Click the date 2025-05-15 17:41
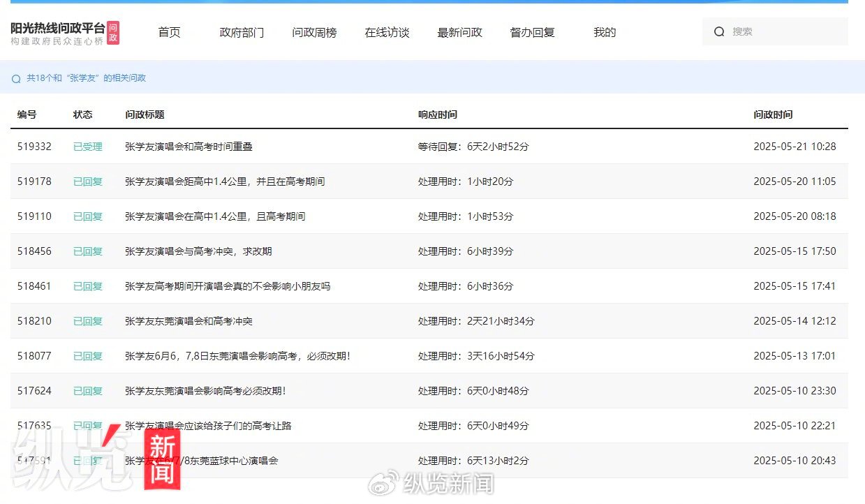Viewport: 865px width, 504px height. 794,286
